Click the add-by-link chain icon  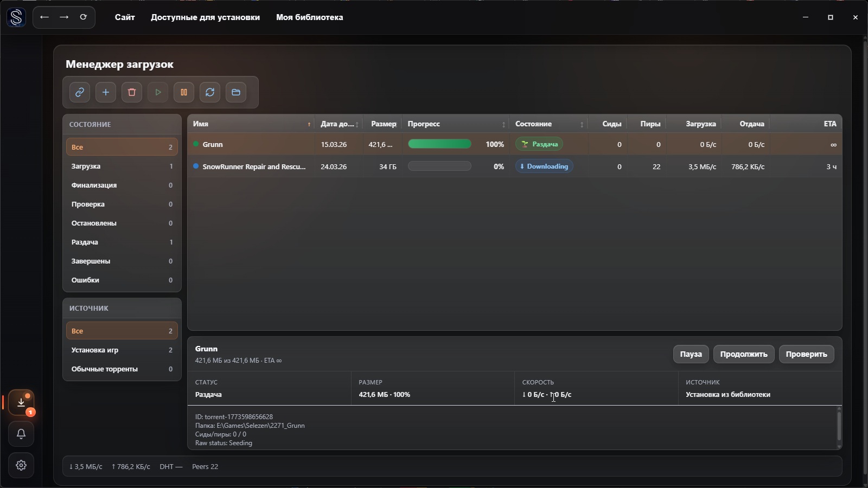(x=80, y=92)
